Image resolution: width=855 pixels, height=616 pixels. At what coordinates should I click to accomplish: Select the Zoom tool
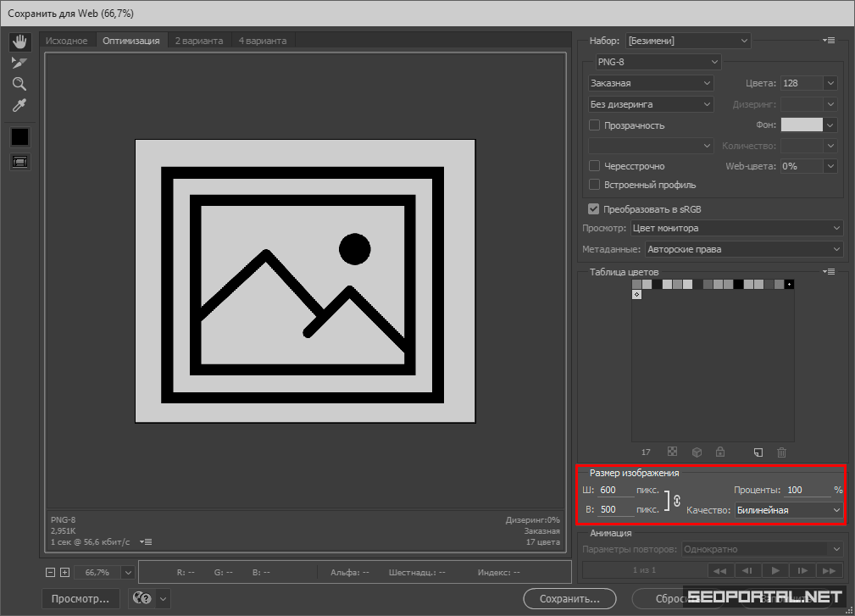click(19, 84)
